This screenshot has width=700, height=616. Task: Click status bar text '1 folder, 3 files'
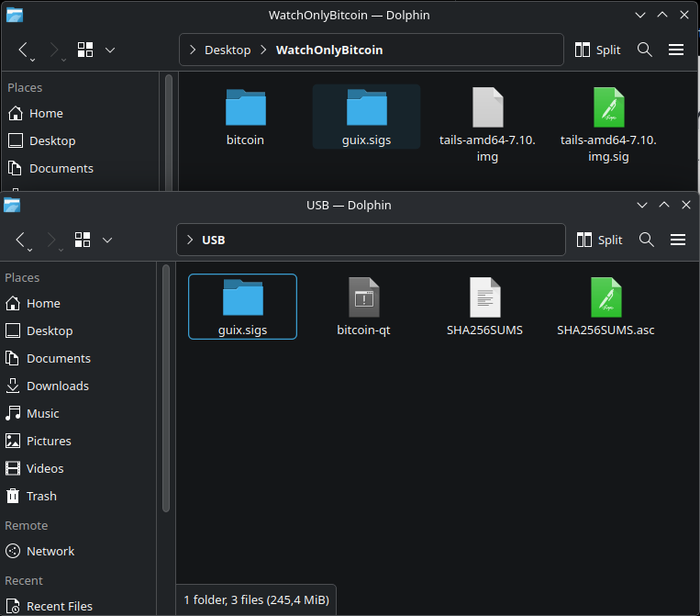[256, 599]
